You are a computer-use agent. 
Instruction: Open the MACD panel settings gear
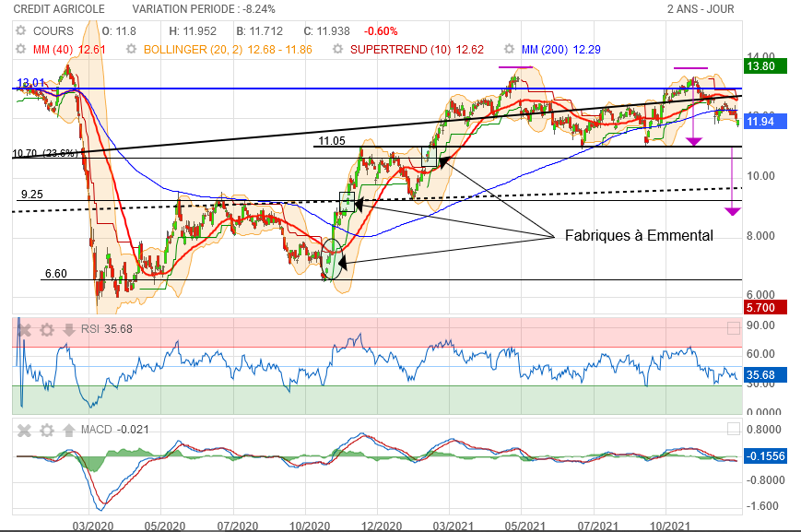click(x=47, y=431)
